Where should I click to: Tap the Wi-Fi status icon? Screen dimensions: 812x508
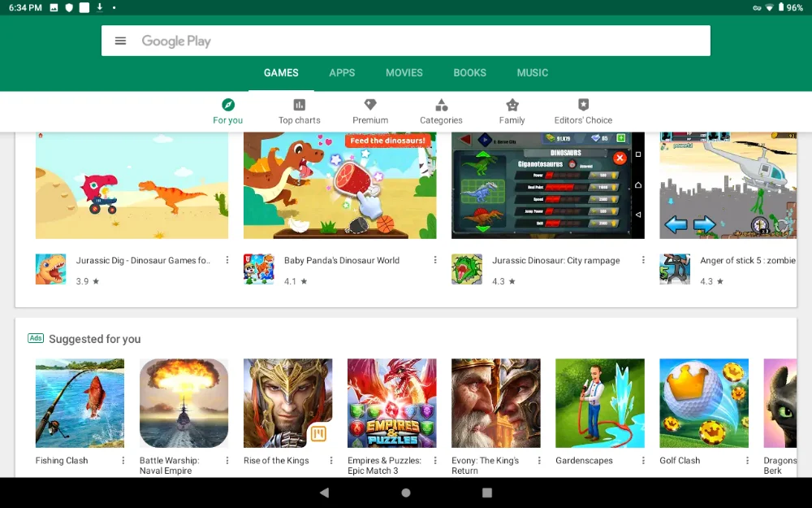point(770,7)
